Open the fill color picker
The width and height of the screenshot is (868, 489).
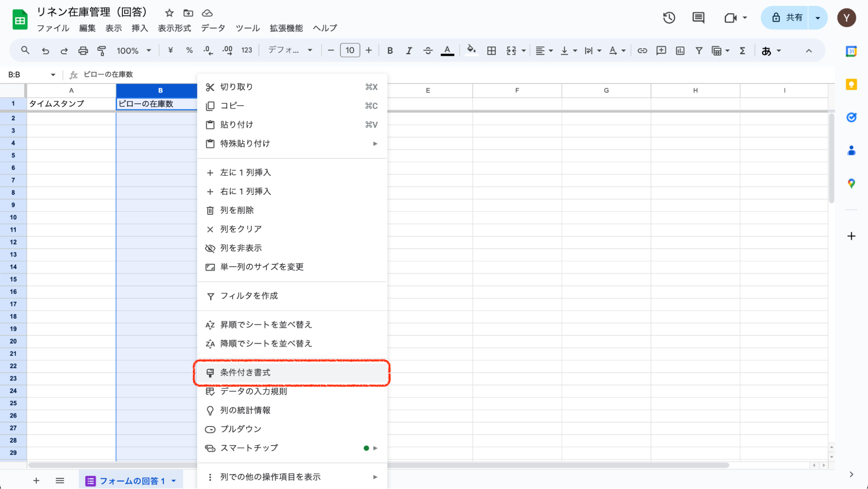(471, 51)
